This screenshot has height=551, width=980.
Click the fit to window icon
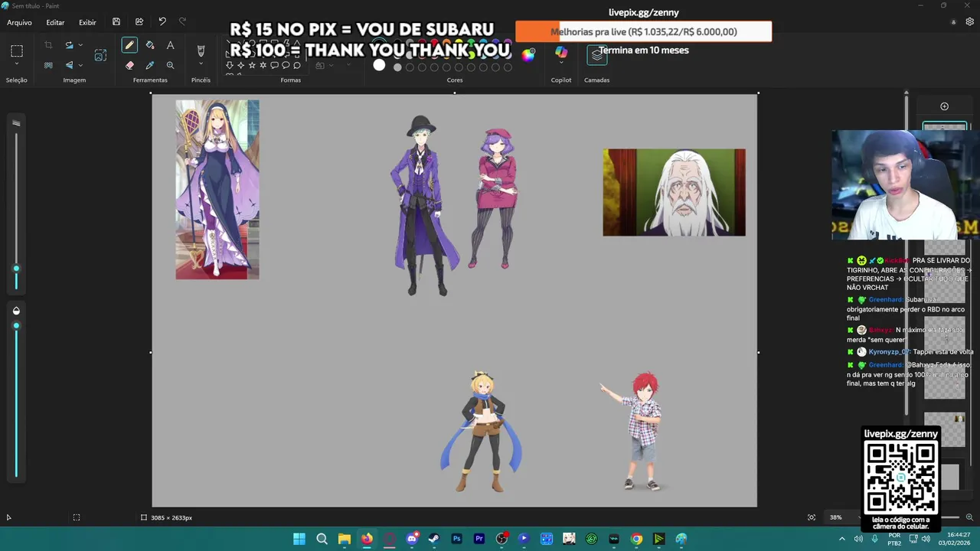click(812, 517)
